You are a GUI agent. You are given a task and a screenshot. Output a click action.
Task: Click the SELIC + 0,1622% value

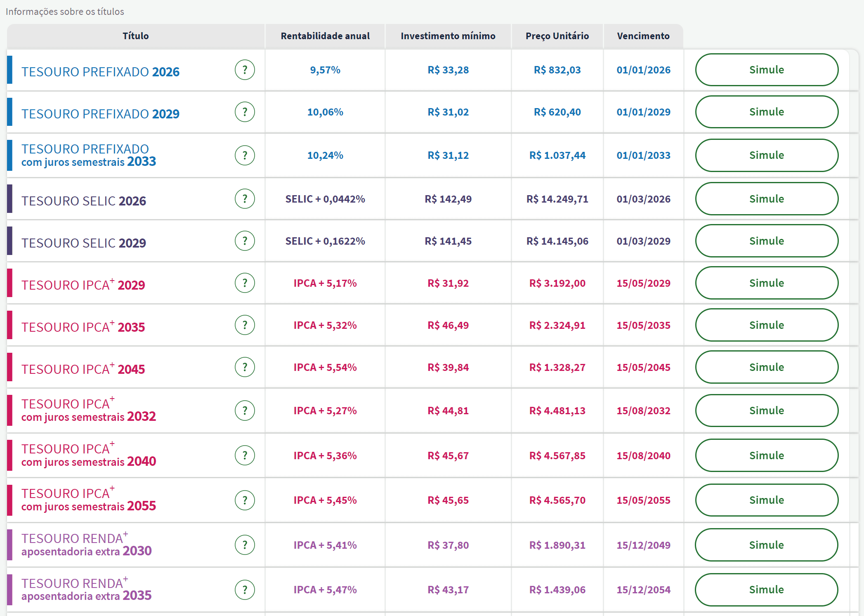325,241
